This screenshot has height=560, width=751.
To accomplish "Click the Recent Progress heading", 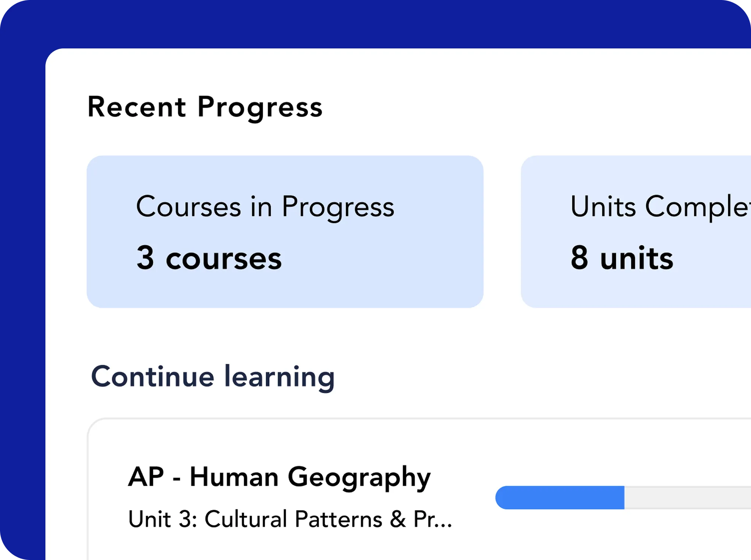I will pos(205,108).
